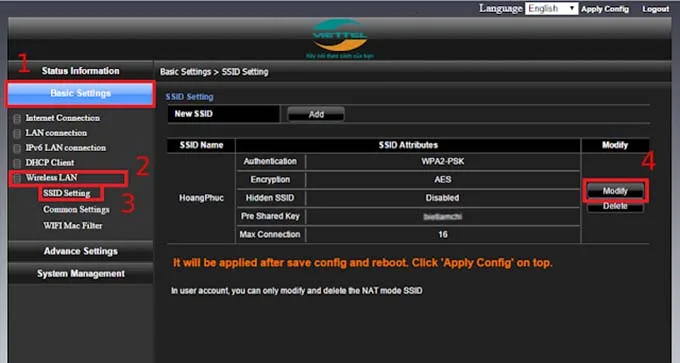Click the Max Connection value 16
Screen dimensions: 680x363
point(443,235)
